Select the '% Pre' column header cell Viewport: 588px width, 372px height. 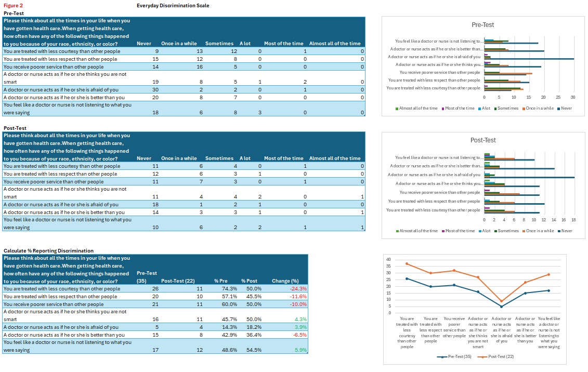coord(220,281)
